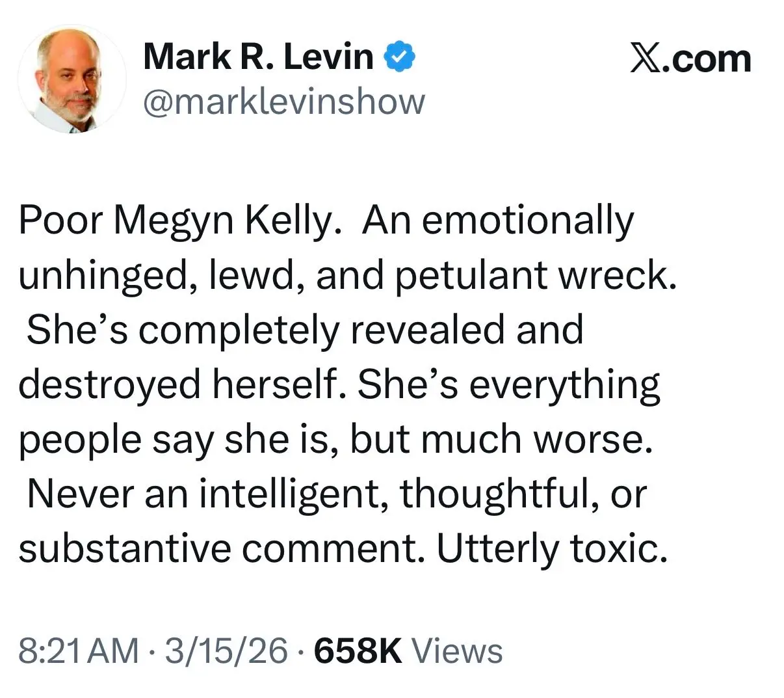Open the Mark R. Levin display name
This screenshot has width=784, height=698.
click(x=259, y=57)
